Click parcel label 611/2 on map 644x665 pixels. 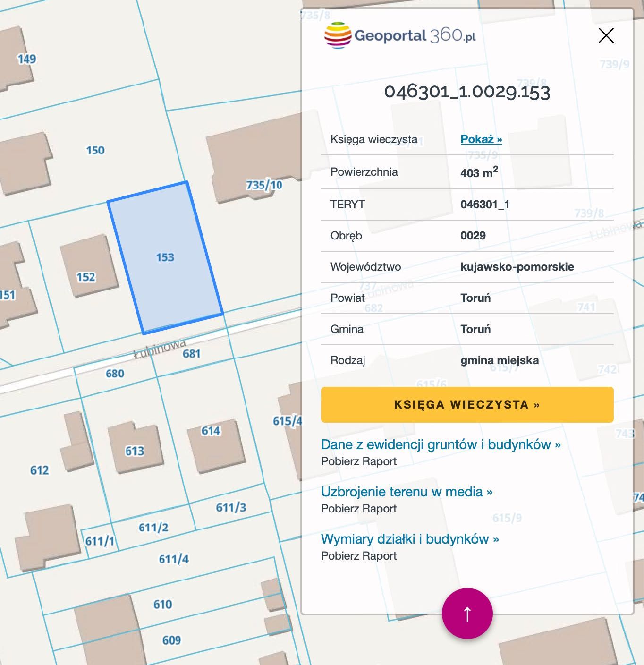click(x=153, y=528)
